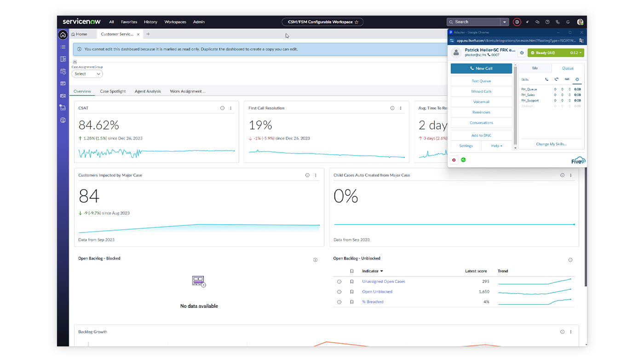This screenshot has height=362, width=644.
Task: Click the list icon in left sidebar
Action: (x=63, y=47)
